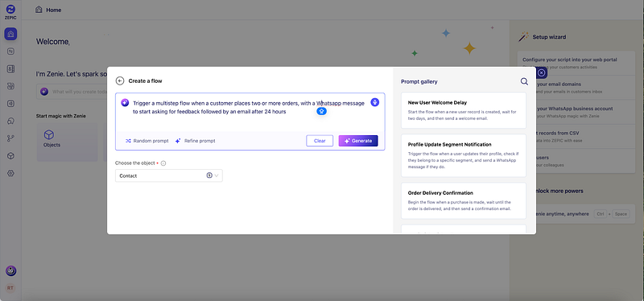Click the info icon beside Choose the object

pyautogui.click(x=163, y=163)
